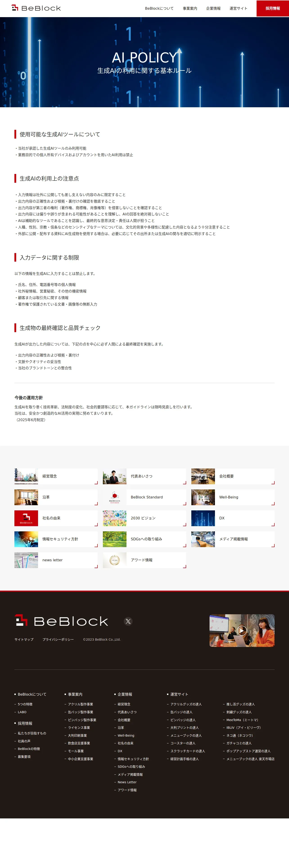The height and width of the screenshot is (868, 289).
Task: Open アクリル製作事業 footer link
Action: click(80, 704)
